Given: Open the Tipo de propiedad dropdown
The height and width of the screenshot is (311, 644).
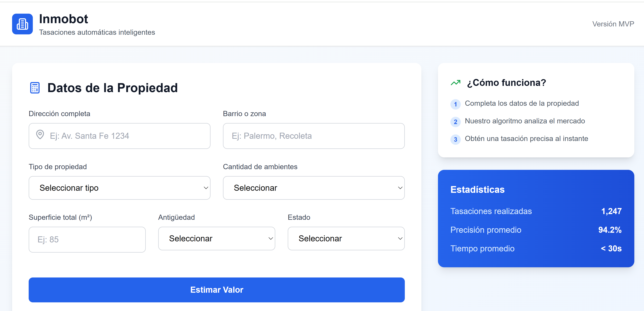Looking at the screenshot, I should tap(120, 188).
